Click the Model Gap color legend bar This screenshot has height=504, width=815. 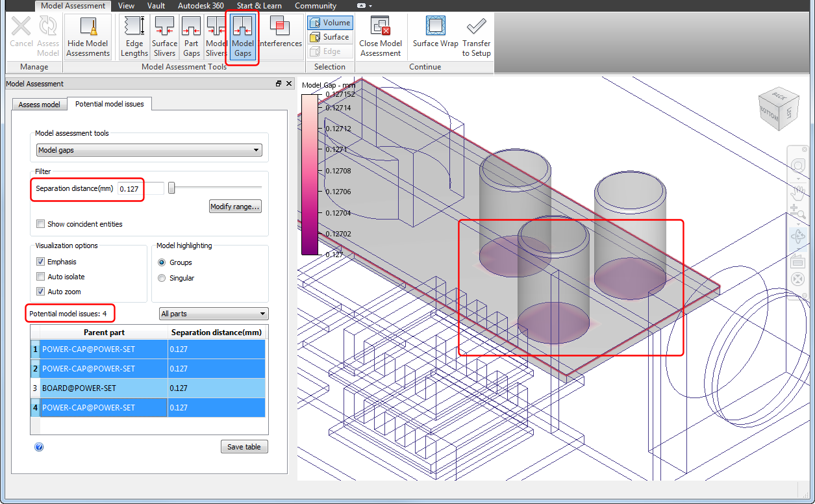(x=310, y=174)
